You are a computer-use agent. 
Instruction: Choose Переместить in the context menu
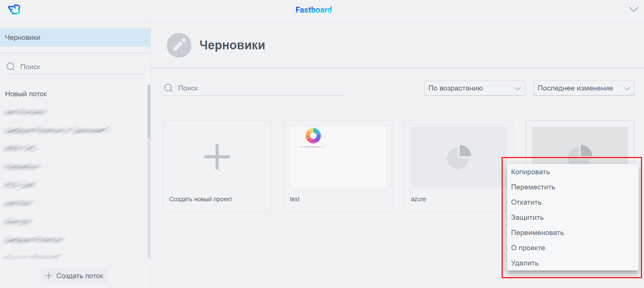coord(533,187)
